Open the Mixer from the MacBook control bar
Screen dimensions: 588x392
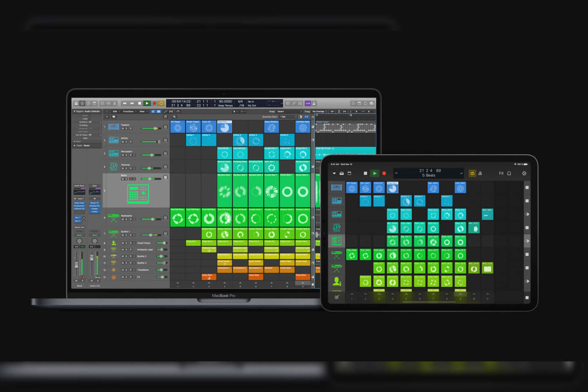pyautogui.click(x=109, y=103)
